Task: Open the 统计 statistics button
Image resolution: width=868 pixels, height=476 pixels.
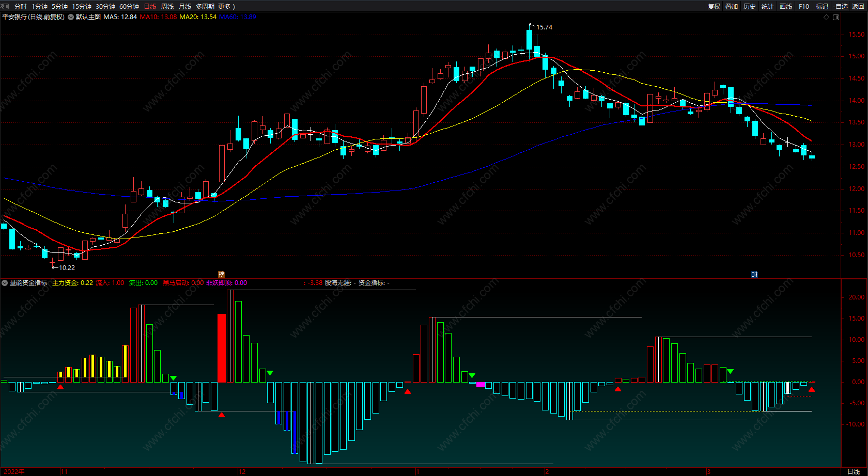Action: click(768, 6)
